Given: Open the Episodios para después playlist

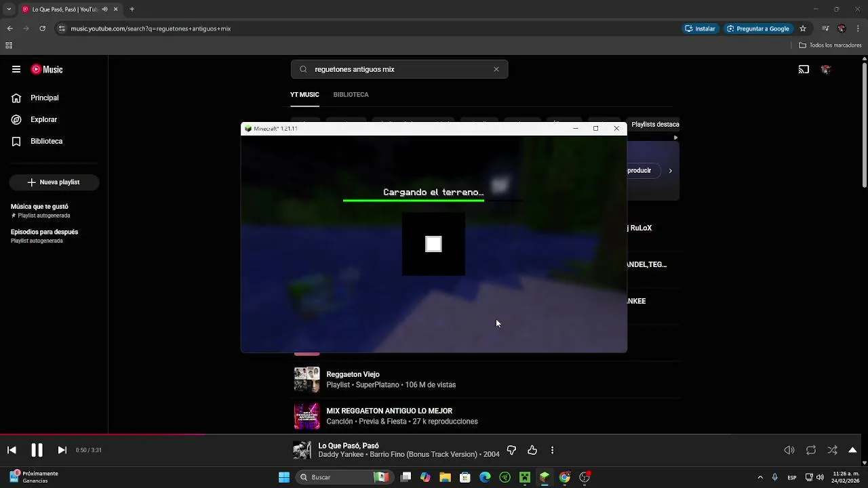Looking at the screenshot, I should (45, 236).
